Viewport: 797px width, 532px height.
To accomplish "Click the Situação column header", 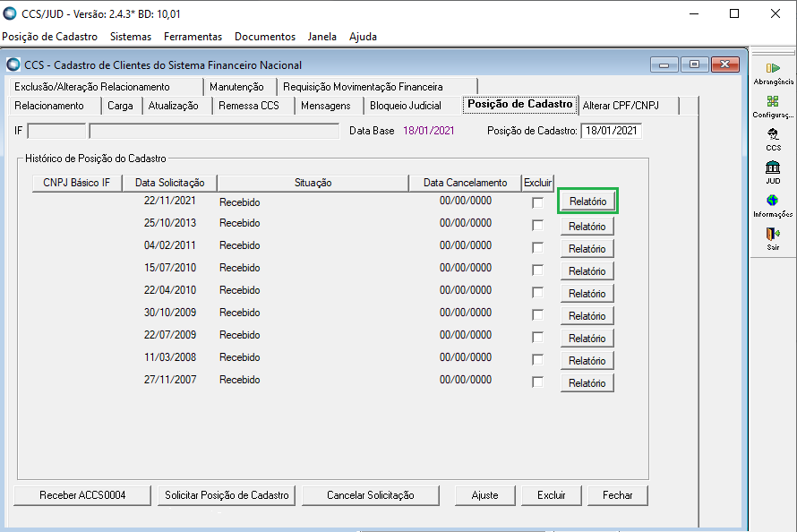I will coord(313,183).
